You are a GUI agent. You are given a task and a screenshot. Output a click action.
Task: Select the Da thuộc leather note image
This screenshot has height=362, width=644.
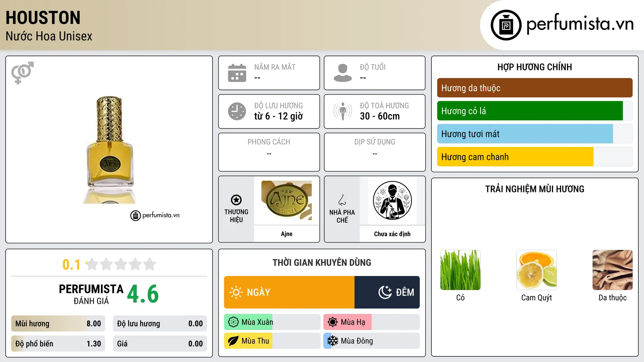pyautogui.click(x=613, y=270)
